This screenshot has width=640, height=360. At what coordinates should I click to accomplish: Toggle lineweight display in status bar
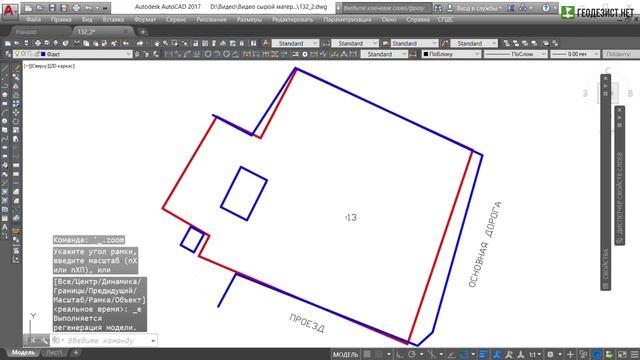coord(484,354)
